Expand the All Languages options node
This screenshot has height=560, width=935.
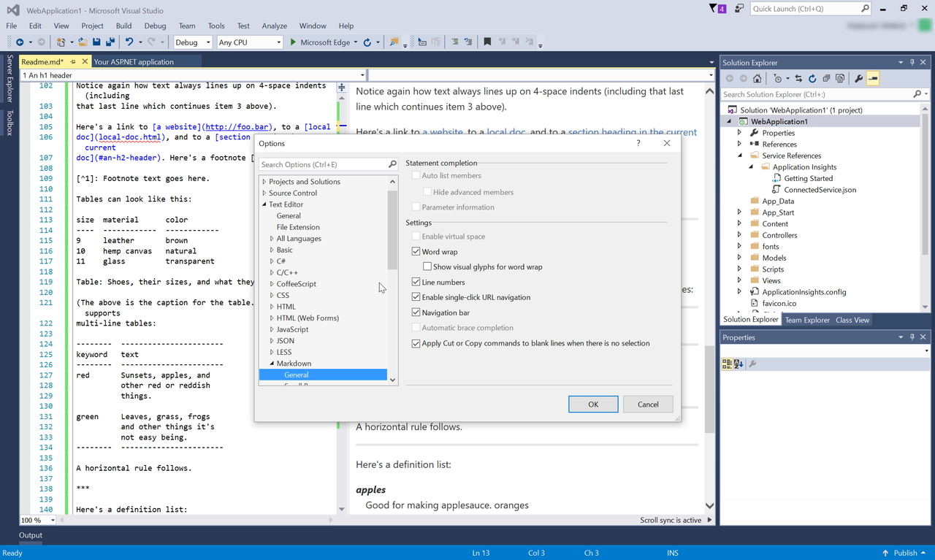pyautogui.click(x=272, y=239)
